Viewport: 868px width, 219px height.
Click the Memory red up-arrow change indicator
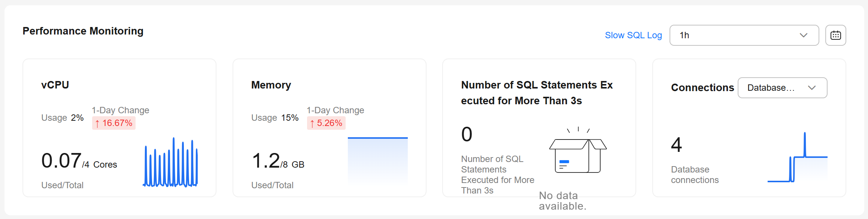tap(312, 123)
